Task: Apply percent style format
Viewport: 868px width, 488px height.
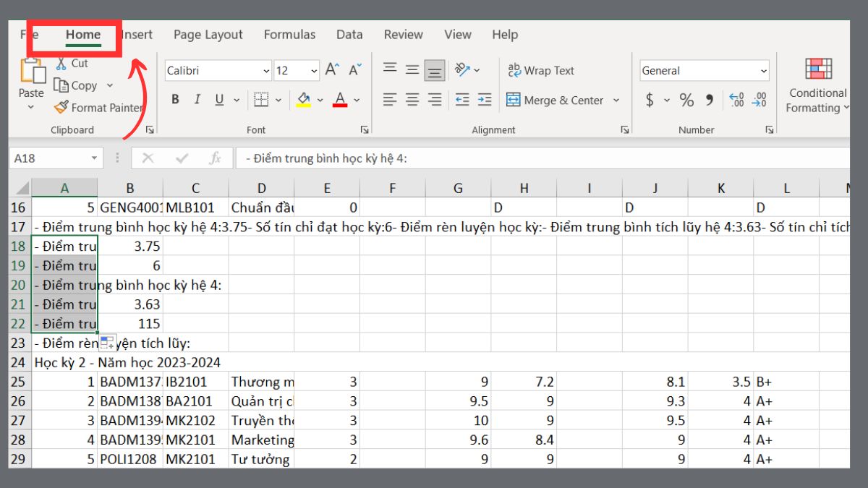Action: (686, 100)
